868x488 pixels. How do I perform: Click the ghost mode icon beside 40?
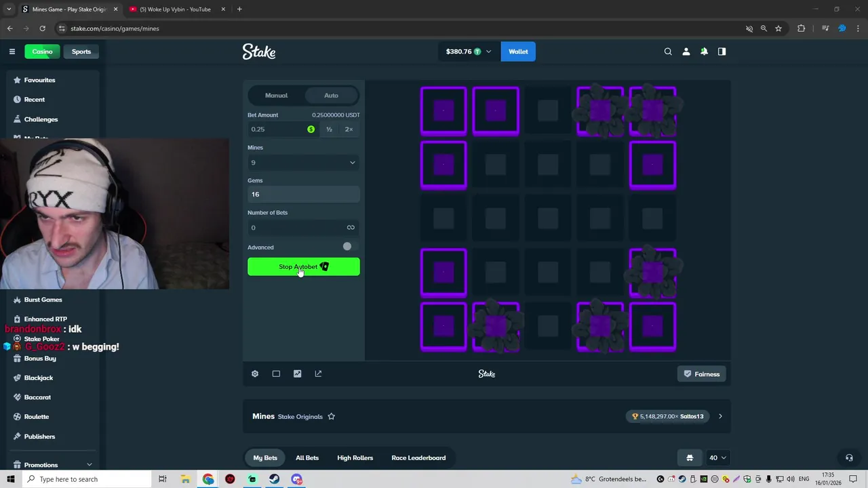690,457
